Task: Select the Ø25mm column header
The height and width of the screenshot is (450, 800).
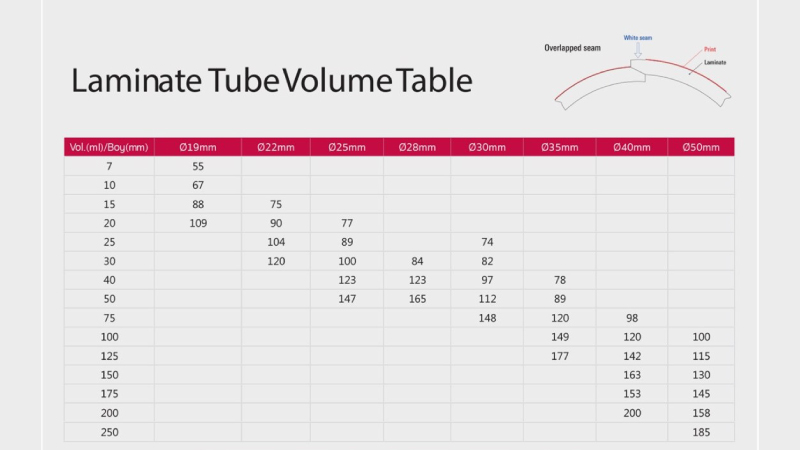Action: point(347,147)
